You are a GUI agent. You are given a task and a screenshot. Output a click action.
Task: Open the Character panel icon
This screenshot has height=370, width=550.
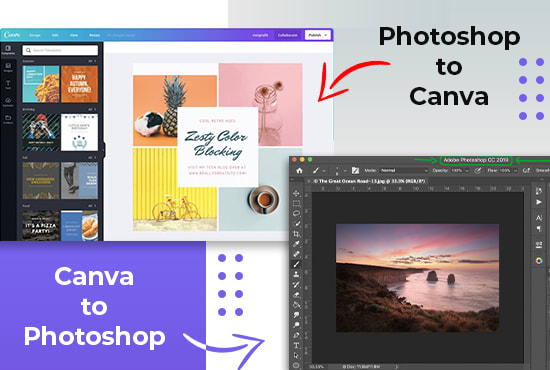539,218
